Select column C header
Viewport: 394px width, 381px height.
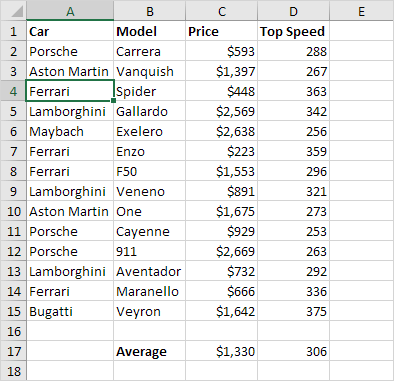pyautogui.click(x=222, y=11)
